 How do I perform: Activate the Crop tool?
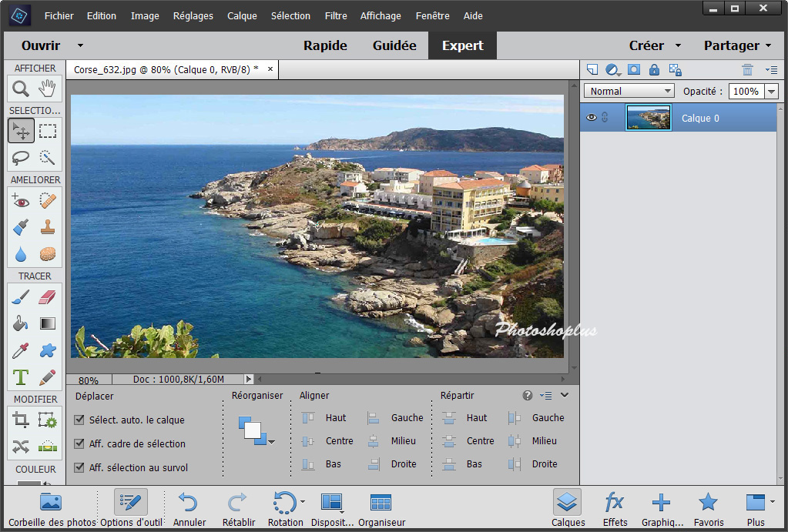tap(21, 420)
